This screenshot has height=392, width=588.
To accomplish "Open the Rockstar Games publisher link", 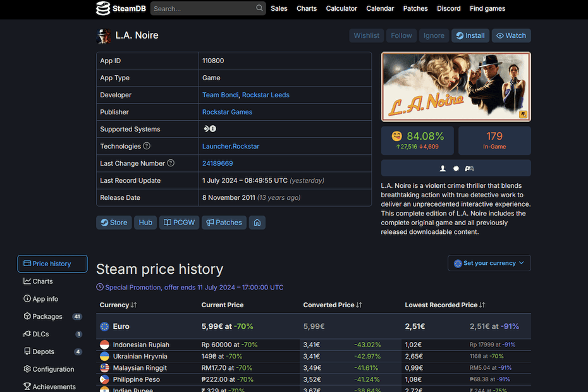I will point(227,112).
